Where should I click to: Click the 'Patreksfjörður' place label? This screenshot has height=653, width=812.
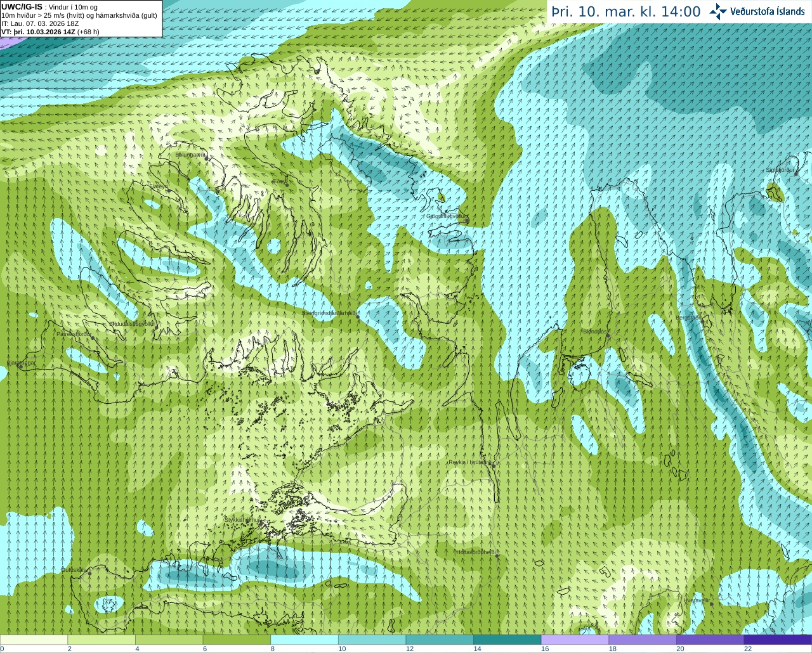coord(74,333)
